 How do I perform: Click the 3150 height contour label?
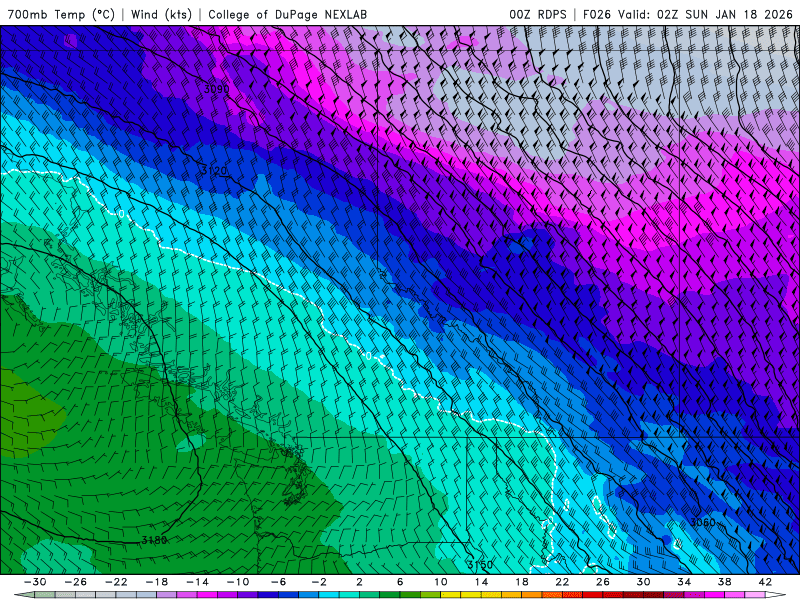click(x=480, y=565)
